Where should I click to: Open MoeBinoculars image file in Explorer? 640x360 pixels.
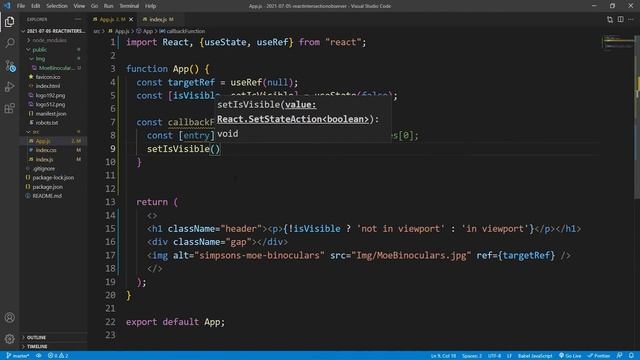click(53, 68)
